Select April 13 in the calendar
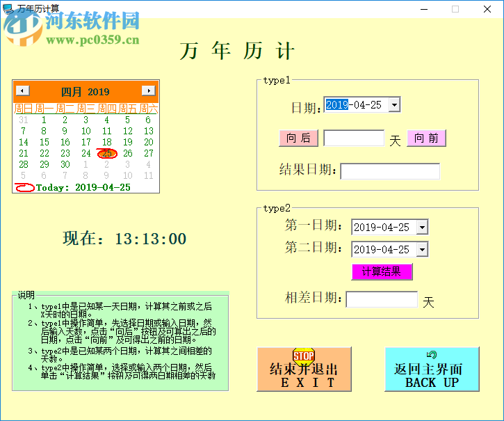This screenshot has height=421, width=504. (149, 131)
